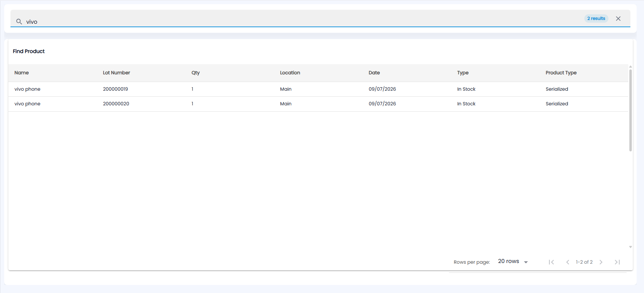The image size is (644, 293).
Task: Click the search magnifier icon
Action: point(19,22)
